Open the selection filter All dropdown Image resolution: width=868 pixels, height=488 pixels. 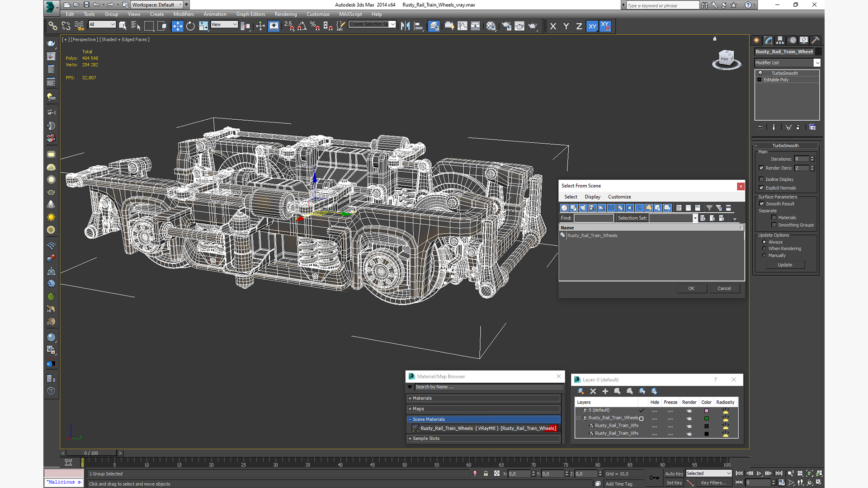pyautogui.click(x=102, y=24)
